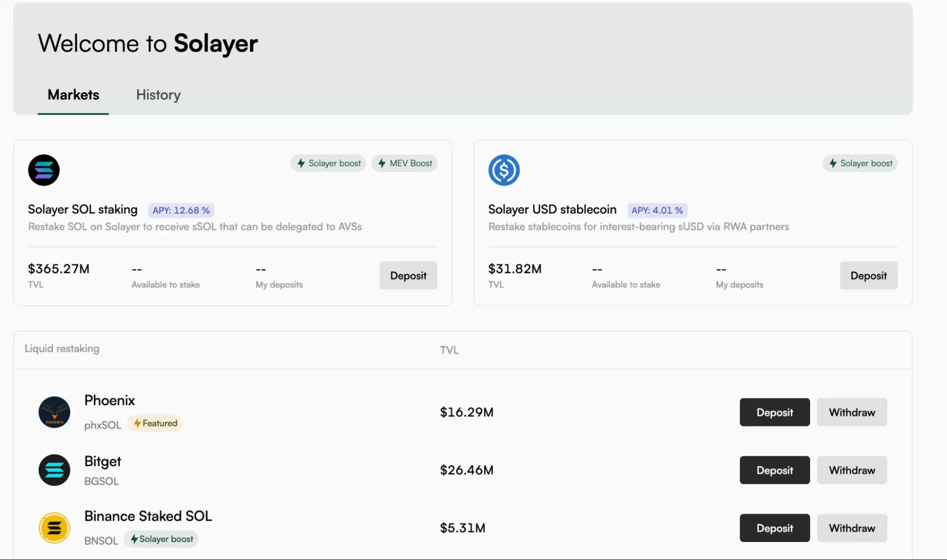
Task: Switch to the History tab
Action: (x=158, y=95)
